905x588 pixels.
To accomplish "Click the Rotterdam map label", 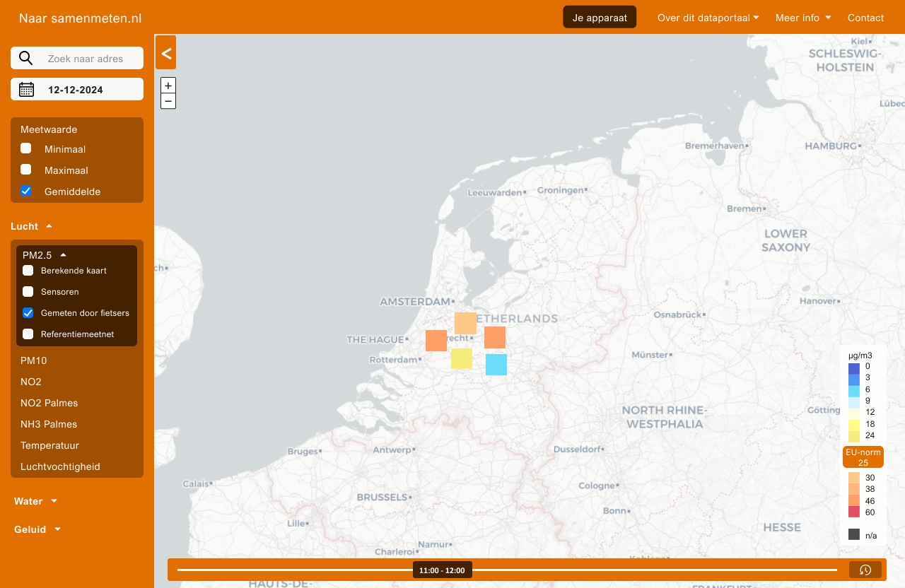I will [x=395, y=360].
